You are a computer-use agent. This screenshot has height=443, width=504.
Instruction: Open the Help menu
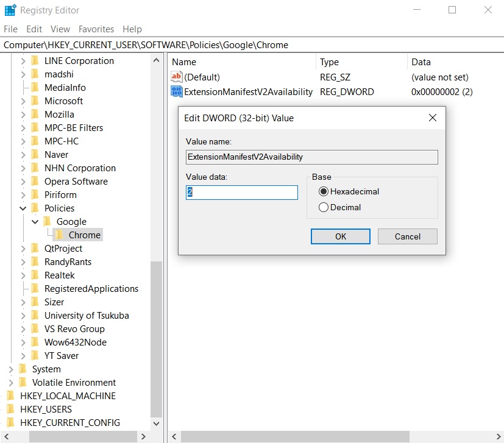pyautogui.click(x=132, y=29)
